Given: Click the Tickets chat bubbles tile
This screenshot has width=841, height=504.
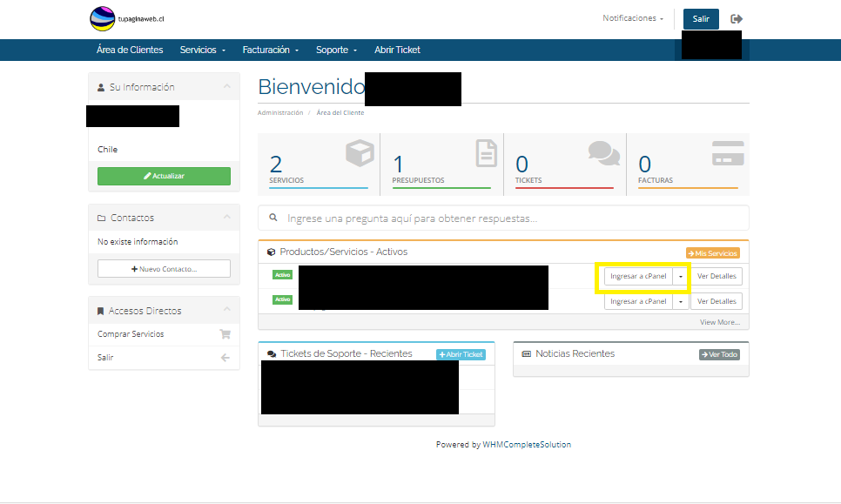Looking at the screenshot, I should click(564, 163).
